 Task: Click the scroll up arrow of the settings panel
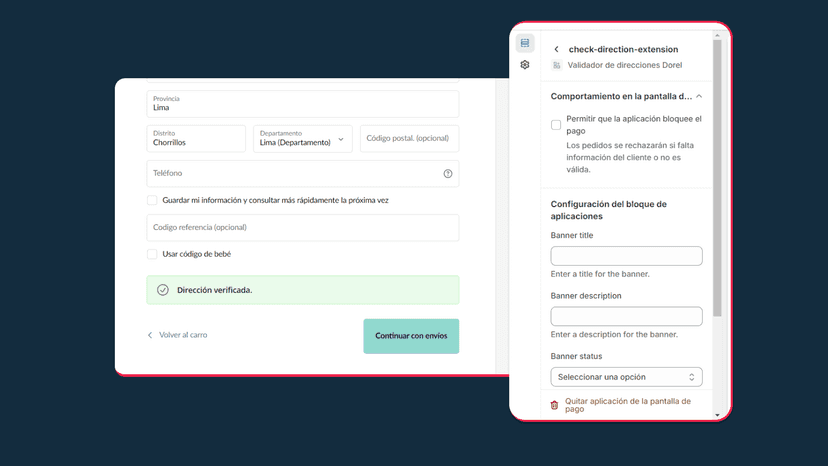(x=717, y=35)
